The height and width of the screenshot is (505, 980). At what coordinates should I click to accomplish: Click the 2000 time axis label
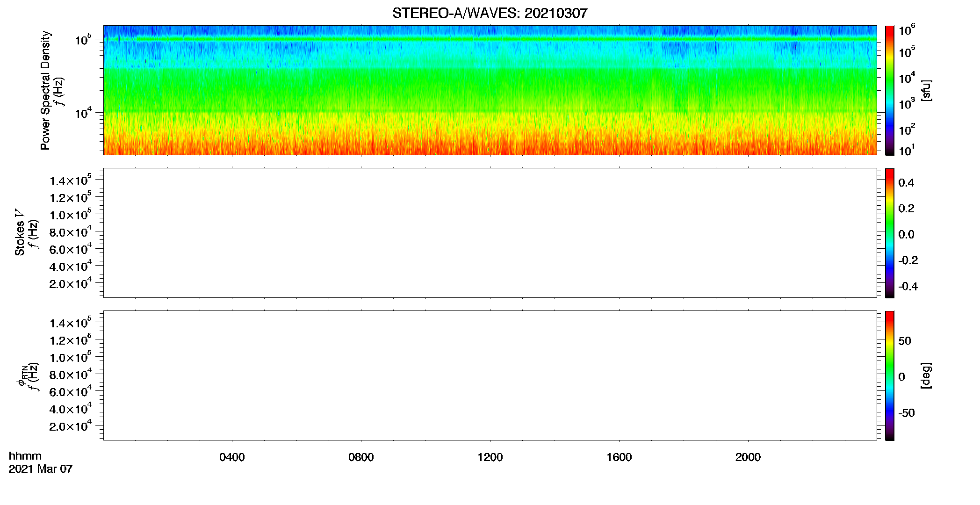(748, 457)
